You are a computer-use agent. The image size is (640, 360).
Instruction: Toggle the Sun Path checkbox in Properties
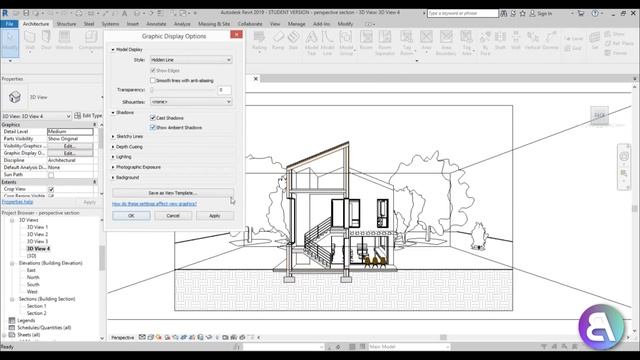pos(51,175)
